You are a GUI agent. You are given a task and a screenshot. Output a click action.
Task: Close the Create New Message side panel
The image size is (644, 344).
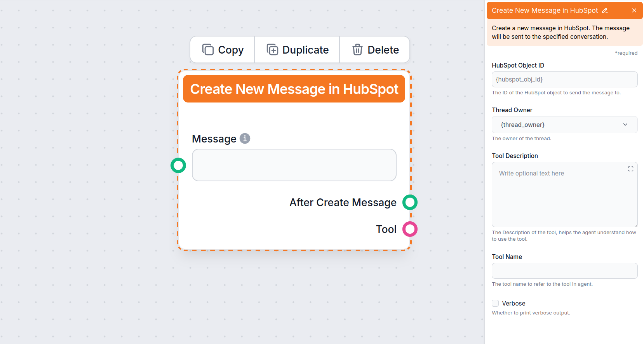[x=634, y=10]
